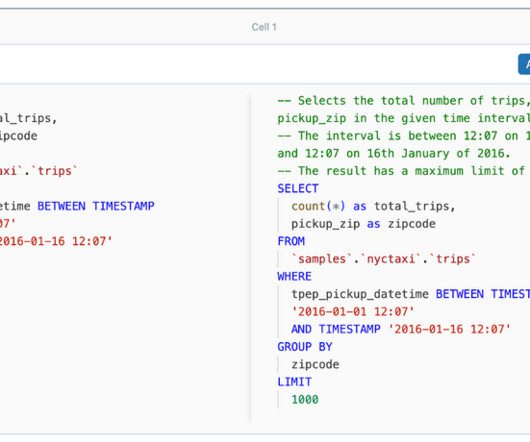Click AND TIMESTAMP '2016-01-16 12:07' in the right pane

[401, 329]
